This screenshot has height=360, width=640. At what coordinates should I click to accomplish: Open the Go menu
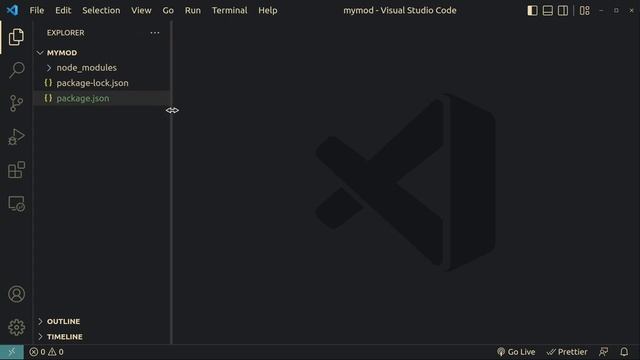[168, 10]
